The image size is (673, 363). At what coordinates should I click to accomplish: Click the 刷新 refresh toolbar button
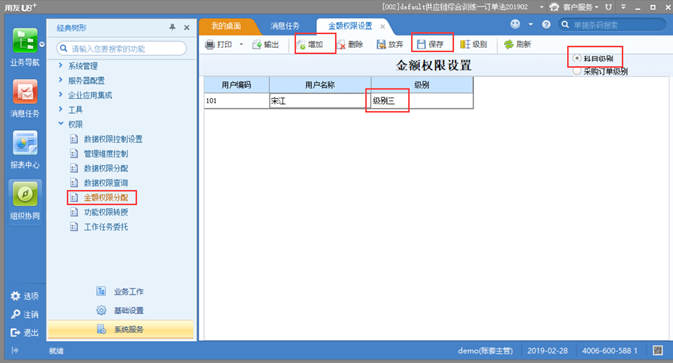pos(518,44)
